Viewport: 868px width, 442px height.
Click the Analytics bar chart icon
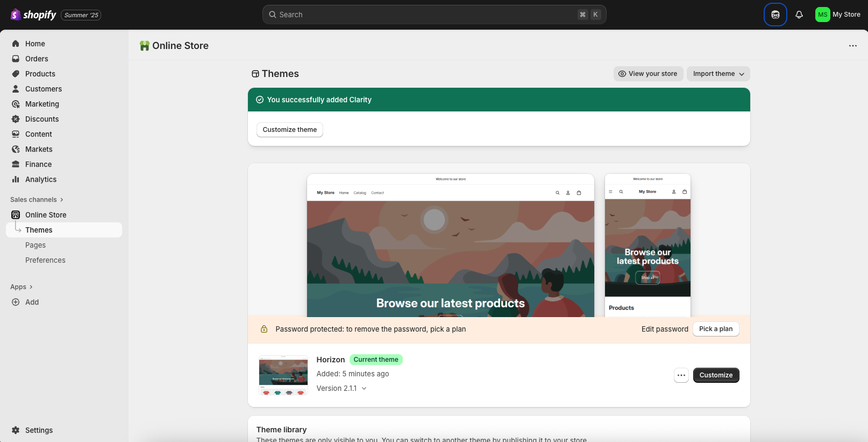(x=16, y=179)
